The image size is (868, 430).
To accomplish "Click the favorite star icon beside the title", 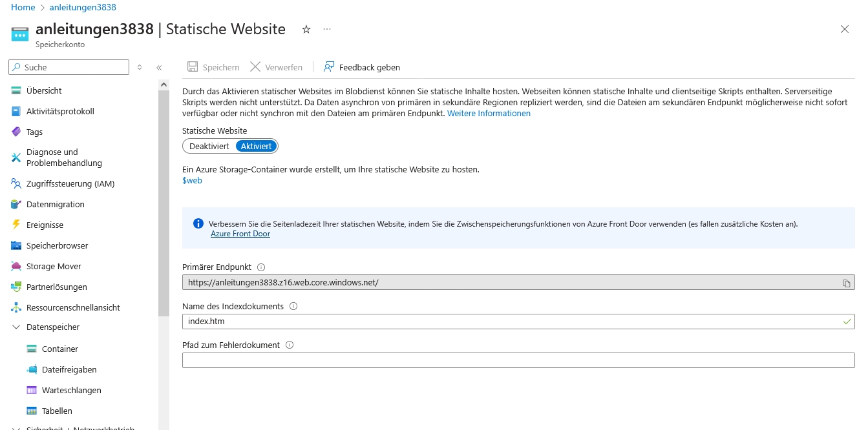I will pyautogui.click(x=306, y=29).
